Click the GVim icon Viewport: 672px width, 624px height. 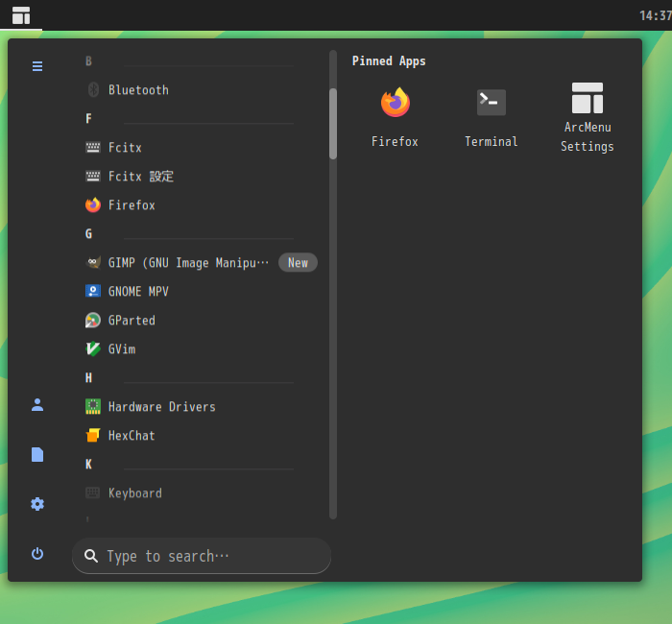click(93, 348)
